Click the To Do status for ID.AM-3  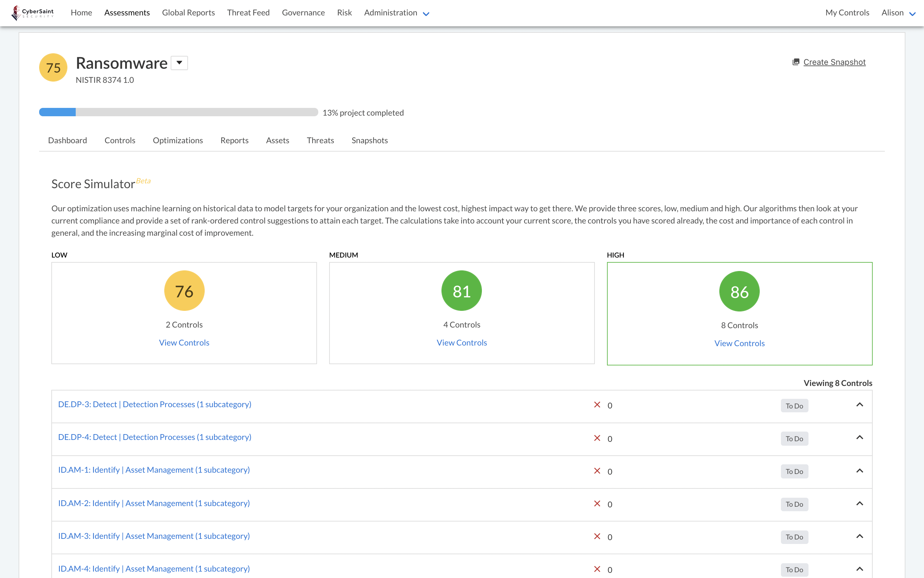point(794,537)
